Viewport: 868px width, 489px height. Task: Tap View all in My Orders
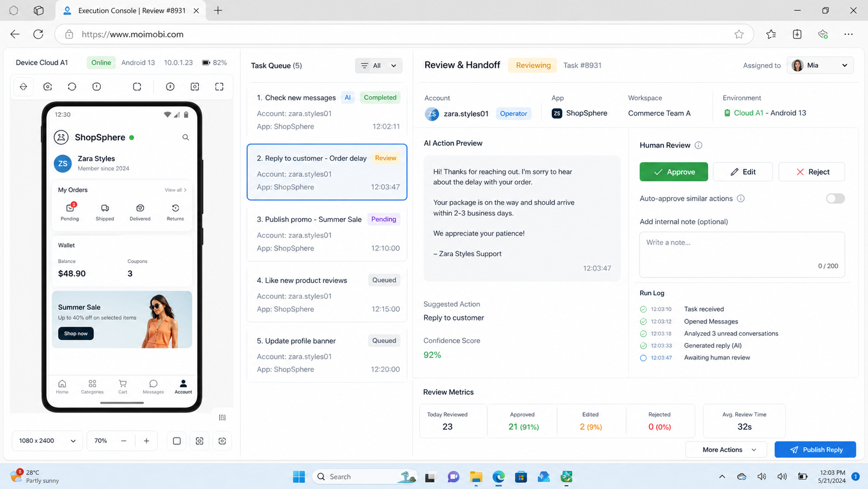tap(175, 190)
